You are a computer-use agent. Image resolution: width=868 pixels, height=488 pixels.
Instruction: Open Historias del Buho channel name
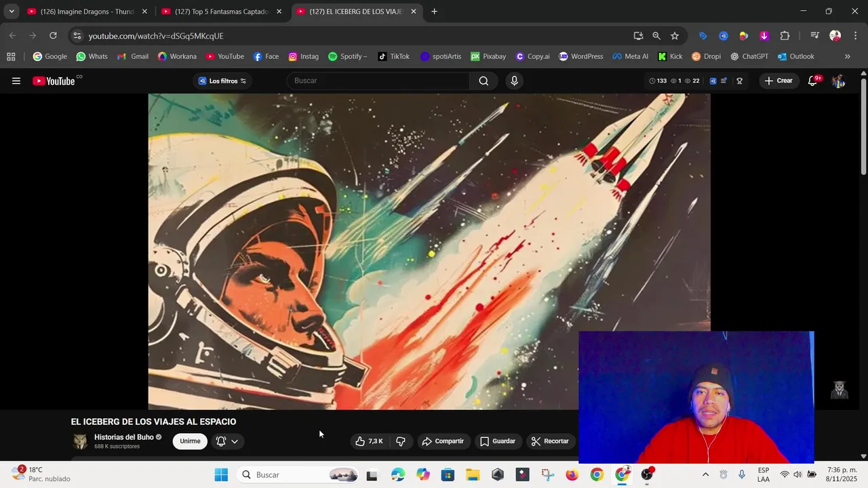click(124, 437)
